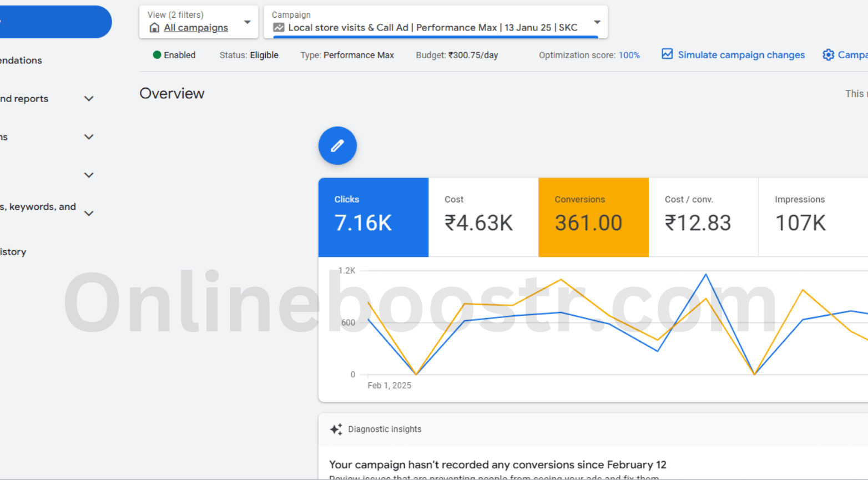
Task: Expand the keywords sidebar section
Action: [89, 213]
